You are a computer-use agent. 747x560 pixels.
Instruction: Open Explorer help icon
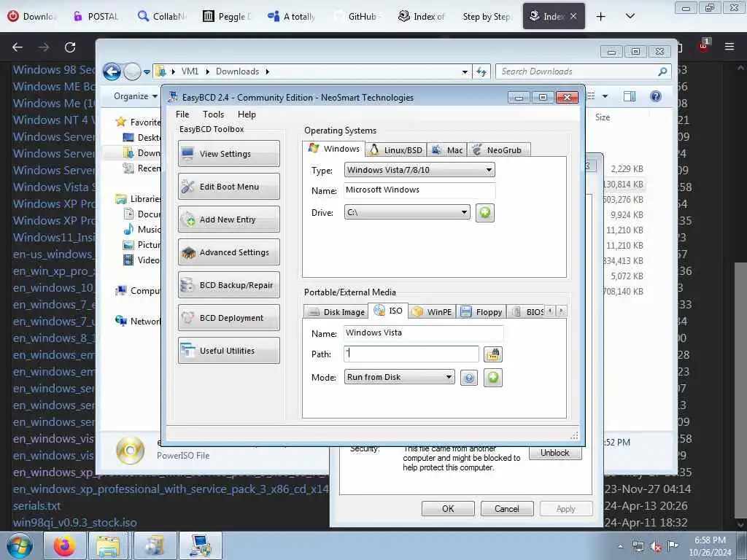click(656, 96)
